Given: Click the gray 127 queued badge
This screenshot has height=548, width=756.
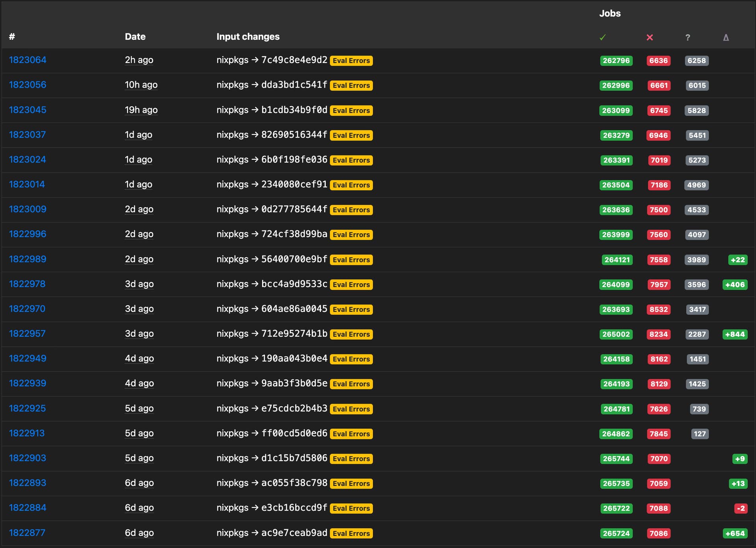Looking at the screenshot, I should coord(700,434).
